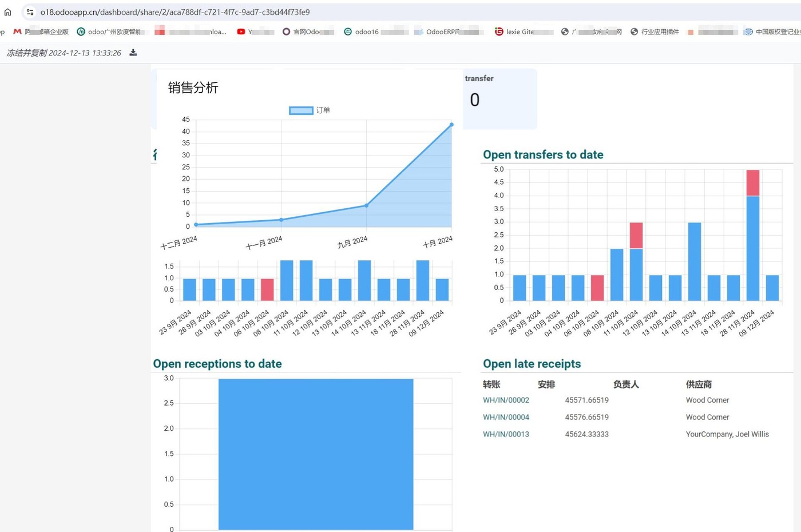801x532 pixels.
Task: Open receipt link WH/IN/00002
Action: pyautogui.click(x=506, y=400)
